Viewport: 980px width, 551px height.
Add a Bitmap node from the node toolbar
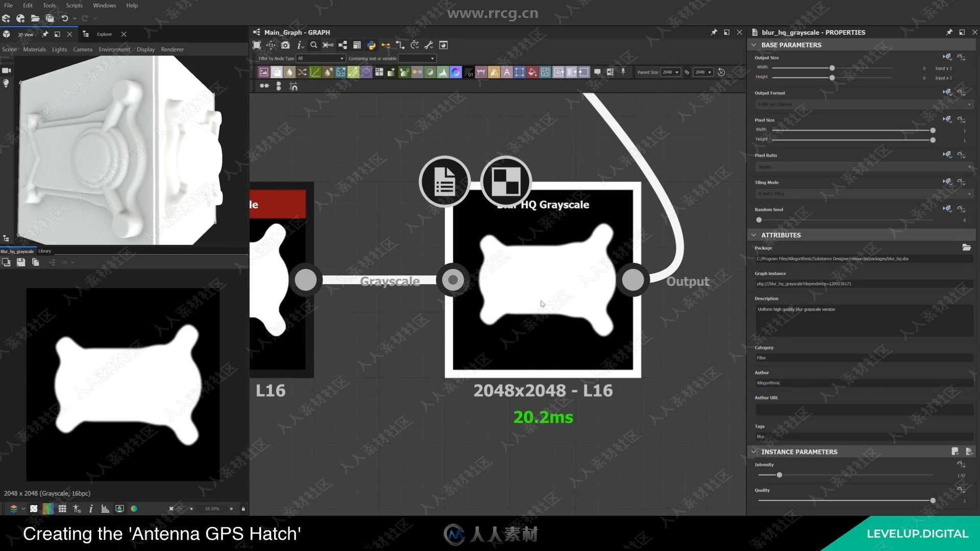click(264, 72)
